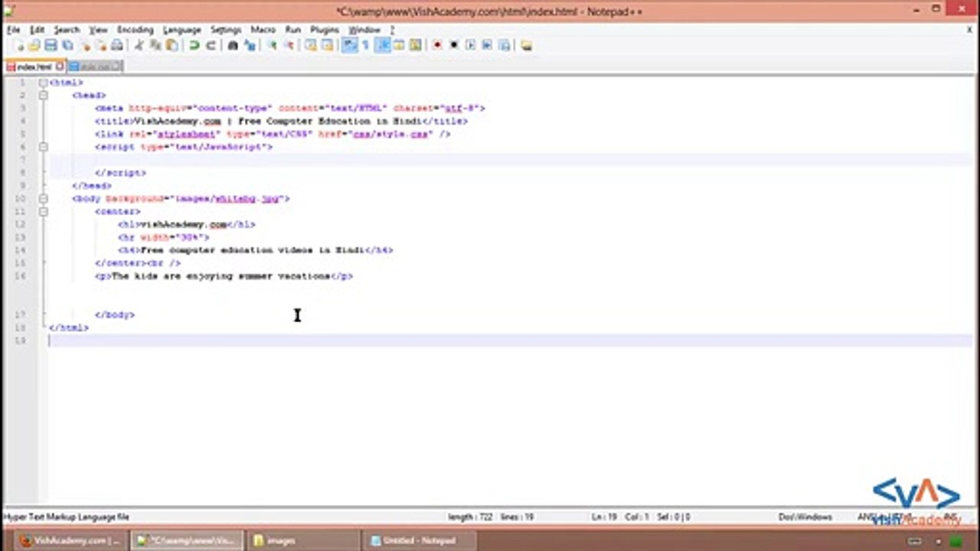Toggle Show all characters pilcrow icon
The height and width of the screenshot is (551, 980).
(x=365, y=45)
